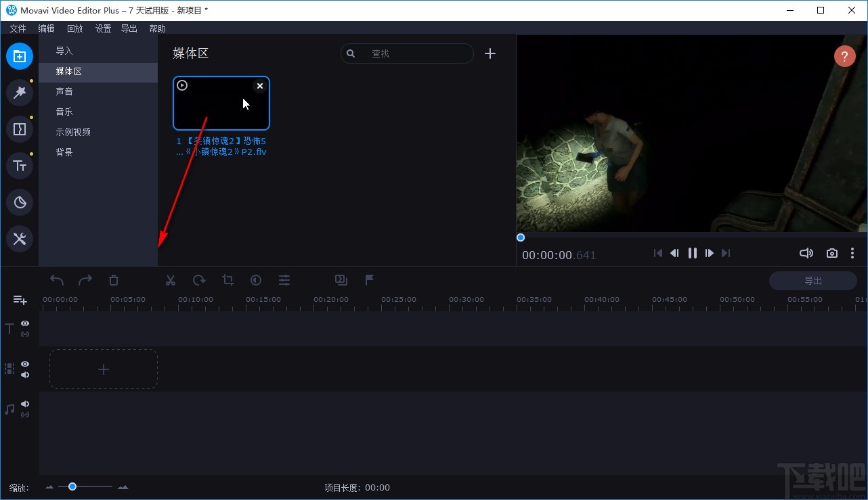868x500 pixels.
Task: Toggle video track visibility eye
Action: click(x=25, y=364)
